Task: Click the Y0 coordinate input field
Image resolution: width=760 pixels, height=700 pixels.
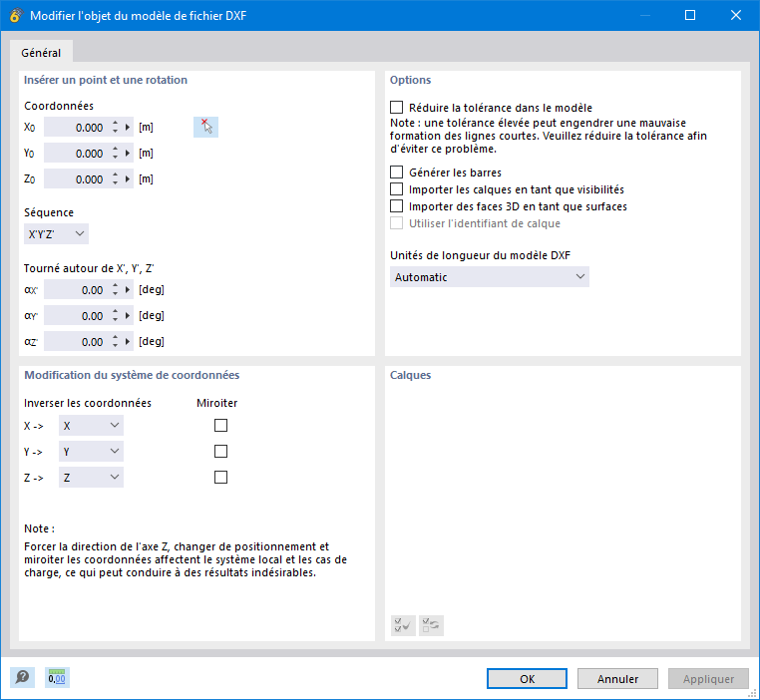Action: tap(77, 154)
